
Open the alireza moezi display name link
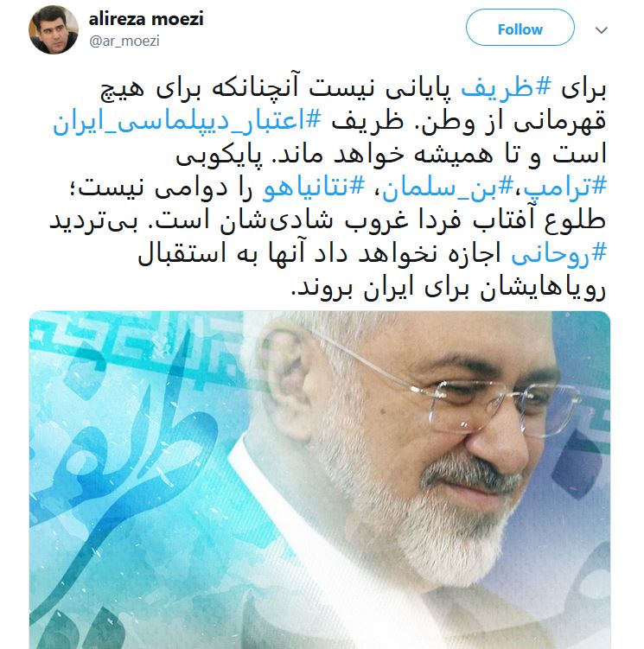point(146,19)
